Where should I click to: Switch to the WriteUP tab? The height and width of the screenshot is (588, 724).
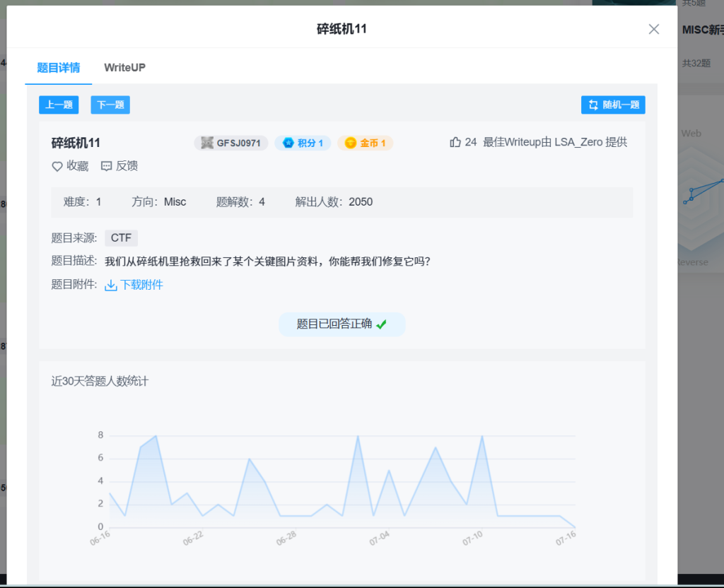[x=124, y=68]
